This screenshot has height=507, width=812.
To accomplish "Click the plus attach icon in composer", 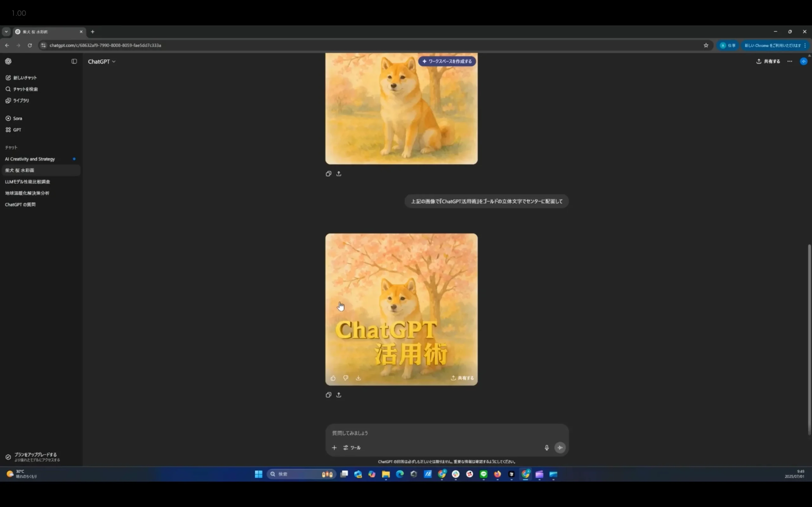I will click(x=334, y=448).
